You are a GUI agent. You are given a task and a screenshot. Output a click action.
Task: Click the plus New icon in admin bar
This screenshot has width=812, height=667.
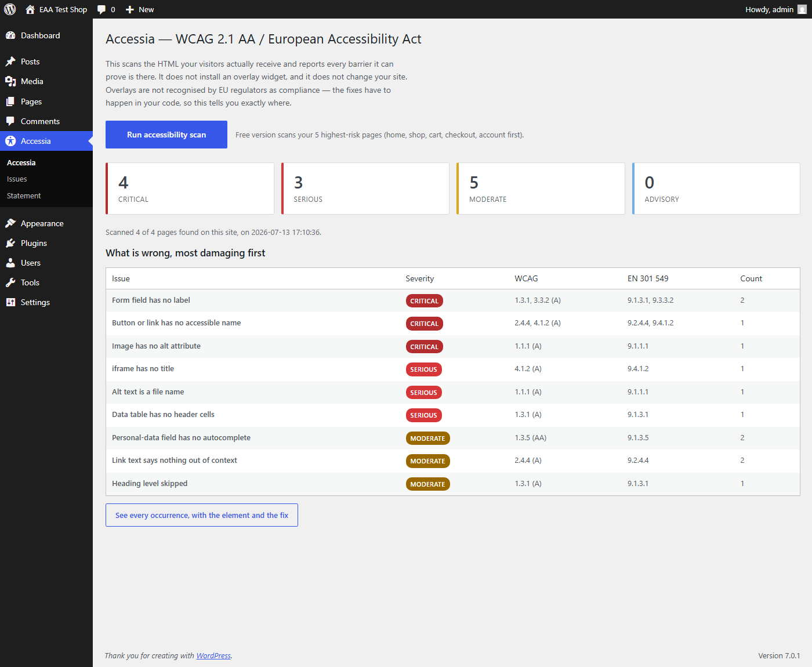pos(130,9)
